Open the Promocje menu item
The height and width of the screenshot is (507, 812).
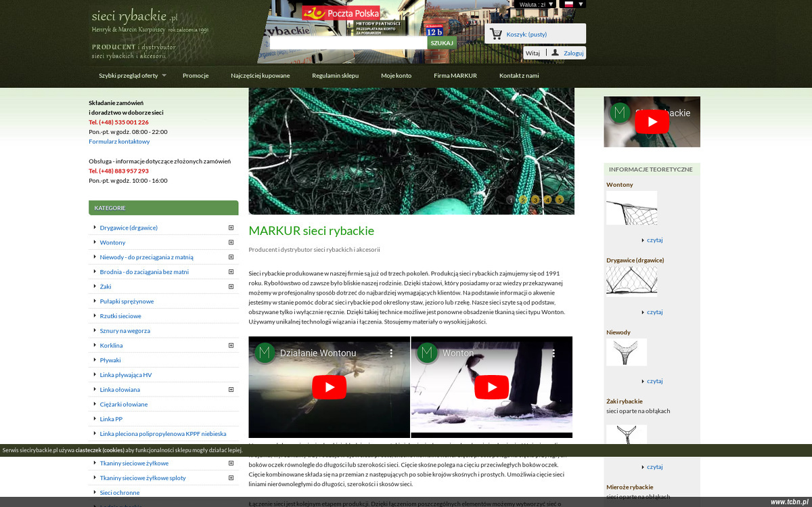pyautogui.click(x=196, y=76)
